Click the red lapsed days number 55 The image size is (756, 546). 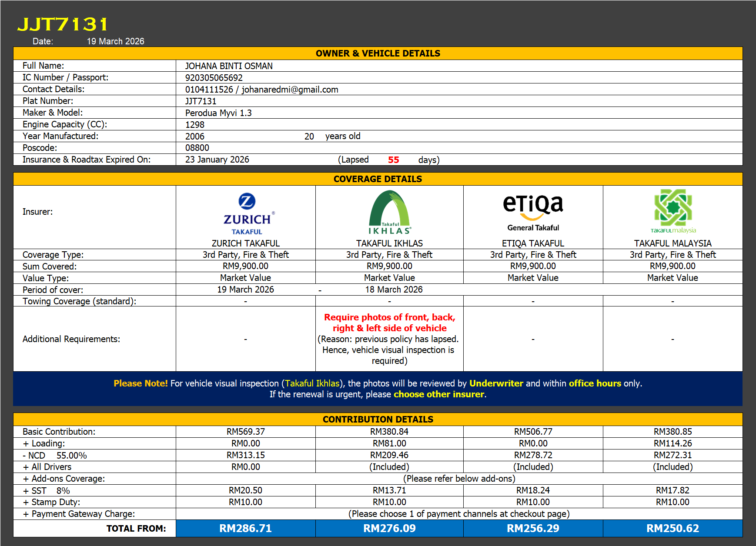393,160
